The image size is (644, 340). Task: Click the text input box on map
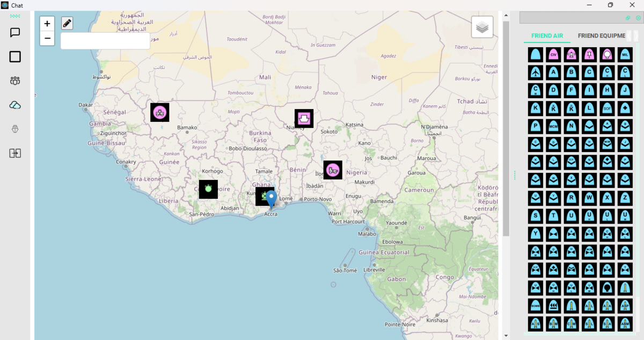pos(105,41)
